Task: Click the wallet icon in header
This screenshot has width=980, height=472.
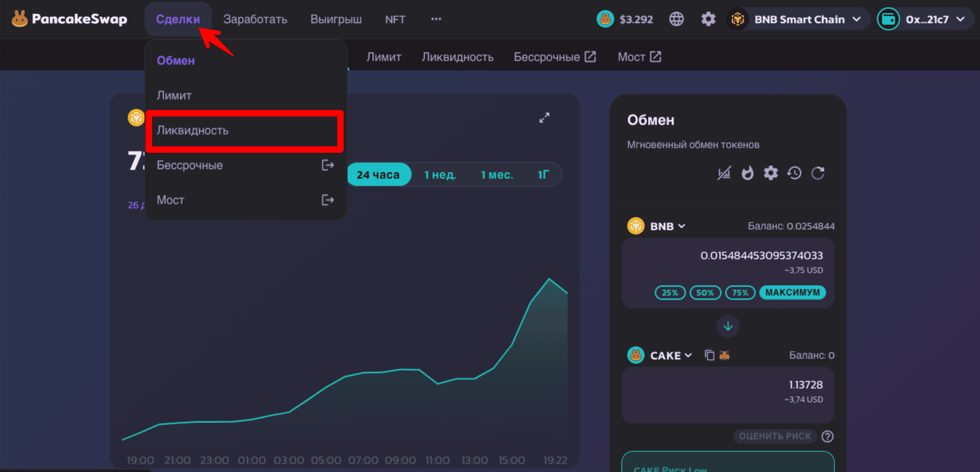Action: 888,19
